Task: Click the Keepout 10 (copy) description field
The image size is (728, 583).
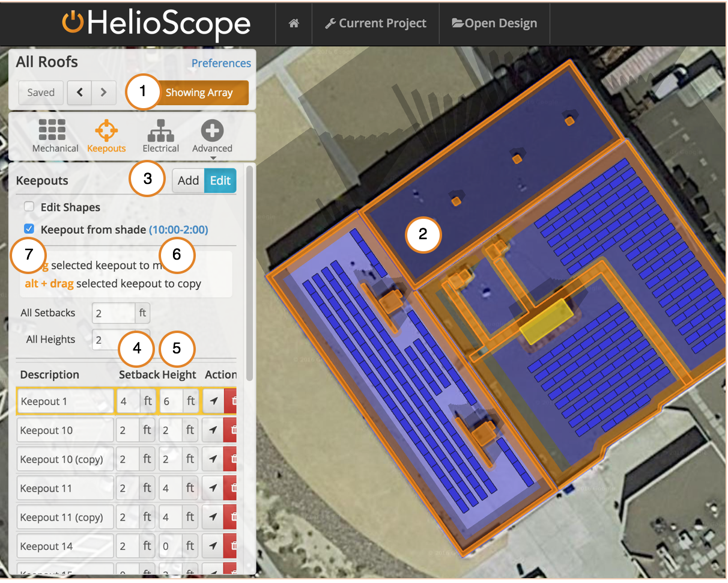Action: coord(65,459)
